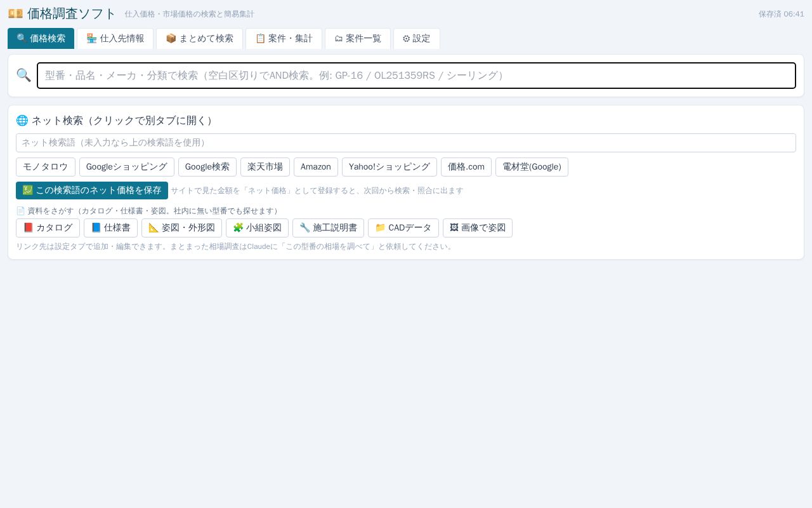This screenshot has width=812, height=508.
Task: Click the ネット検索語 input box
Action: 406,143
